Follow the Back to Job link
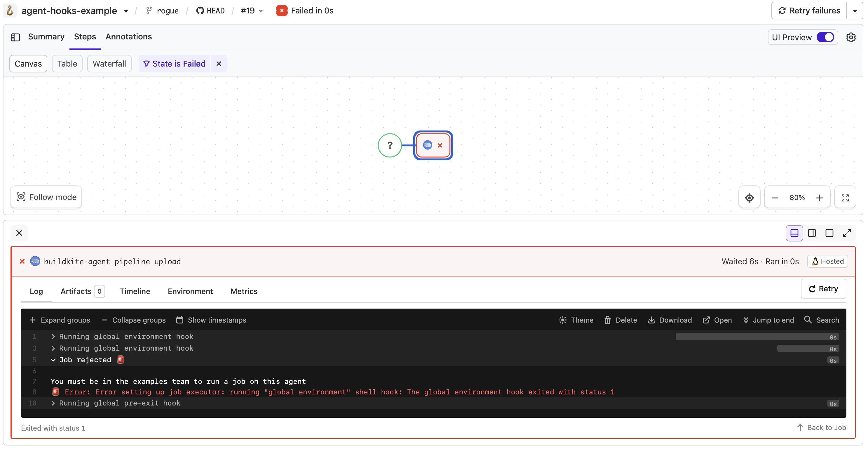This screenshot has width=868, height=449. (x=821, y=427)
